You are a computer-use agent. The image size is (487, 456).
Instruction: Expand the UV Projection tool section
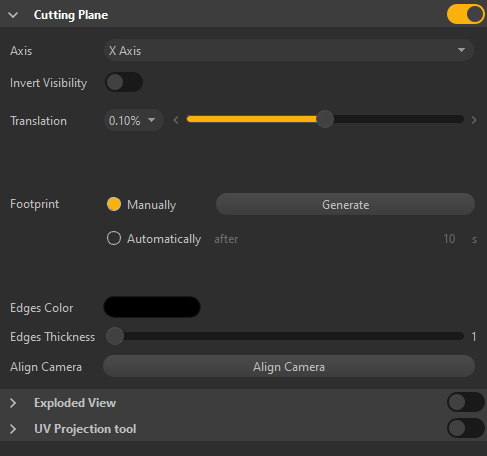(x=13, y=429)
